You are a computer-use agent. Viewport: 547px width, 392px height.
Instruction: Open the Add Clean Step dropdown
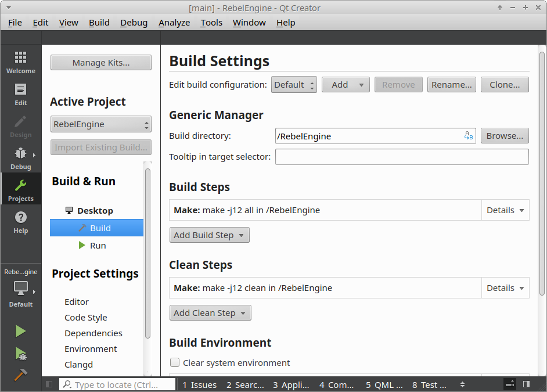[210, 313]
